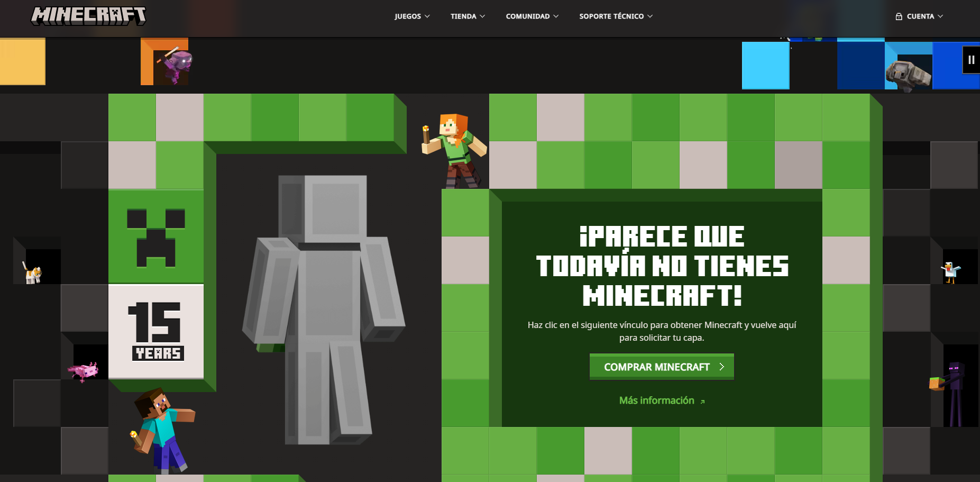Expand the TIENDA menu
The width and height of the screenshot is (980, 482).
coord(468,16)
